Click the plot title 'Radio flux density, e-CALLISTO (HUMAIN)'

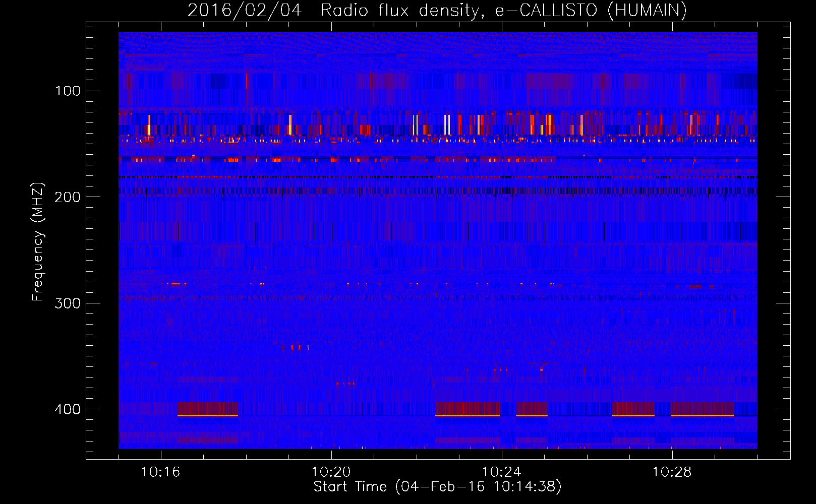503,10
